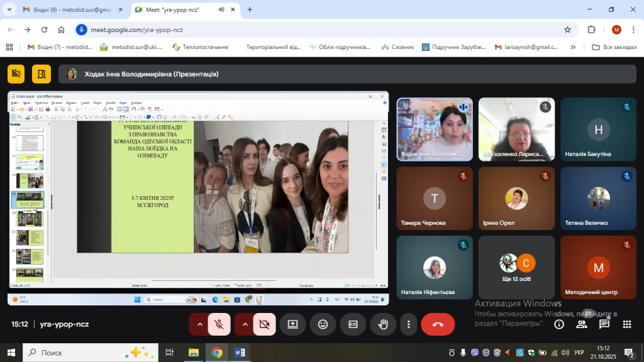Show the participants people panel
644x362 pixels.
(x=582, y=324)
